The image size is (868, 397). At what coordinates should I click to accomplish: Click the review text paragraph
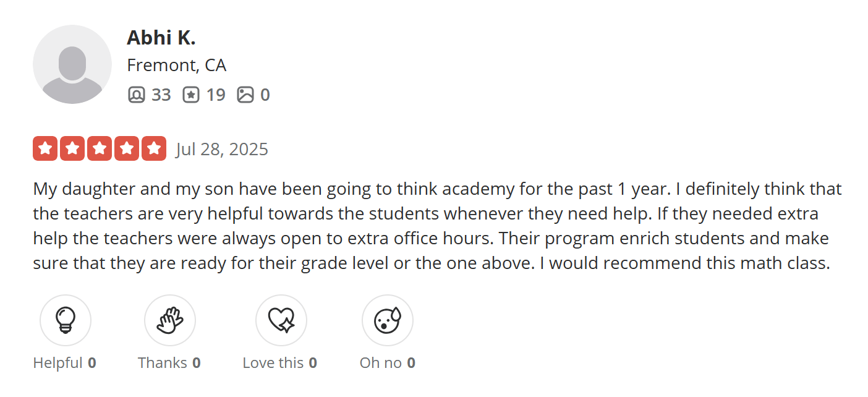[x=433, y=226]
